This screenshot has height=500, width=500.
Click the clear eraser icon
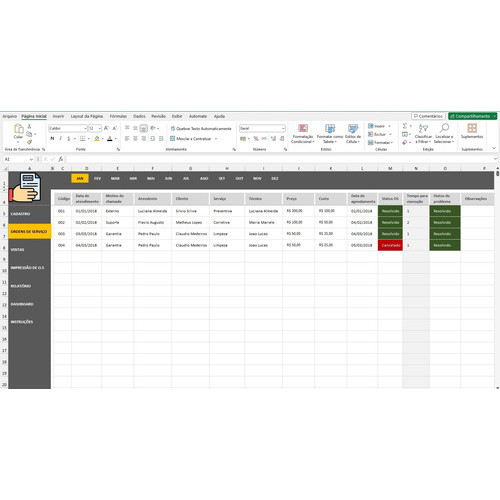click(405, 142)
